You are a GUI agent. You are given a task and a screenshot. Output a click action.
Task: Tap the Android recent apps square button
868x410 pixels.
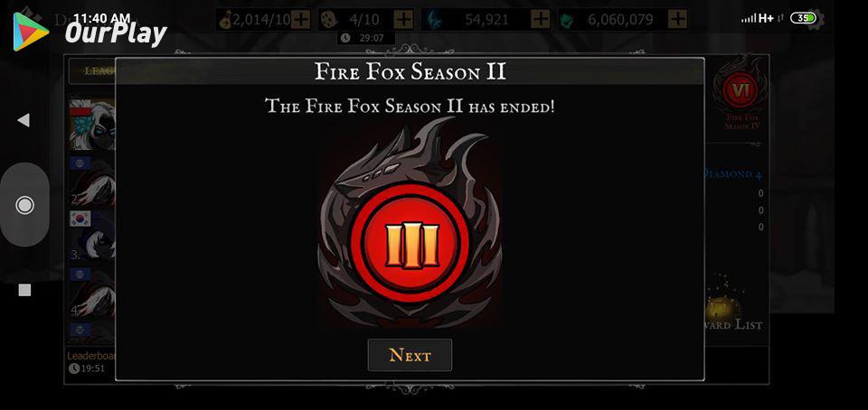24,290
